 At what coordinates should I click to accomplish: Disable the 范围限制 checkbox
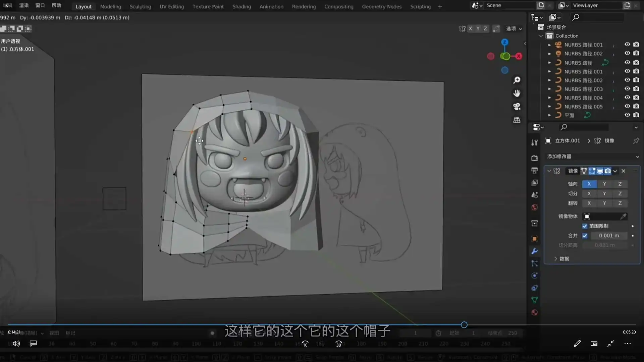pos(585,226)
